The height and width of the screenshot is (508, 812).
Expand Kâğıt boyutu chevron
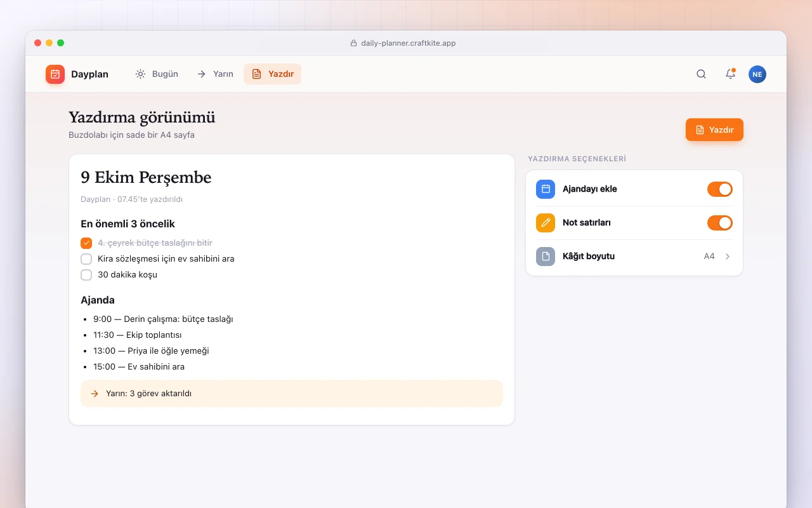728,257
